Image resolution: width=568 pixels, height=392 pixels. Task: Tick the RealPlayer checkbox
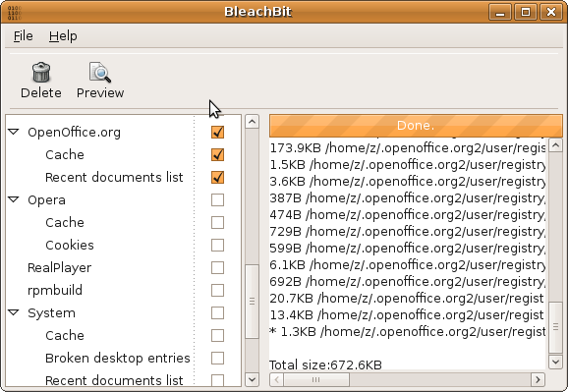[217, 268]
